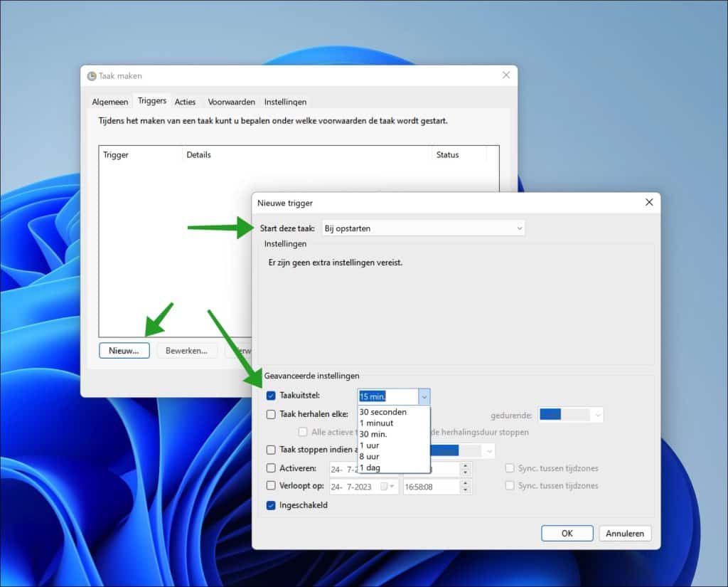This screenshot has width=728, height=587.
Task: Enable 'Sync. tussen tijdzones' for Verloopt op
Action: click(x=510, y=486)
